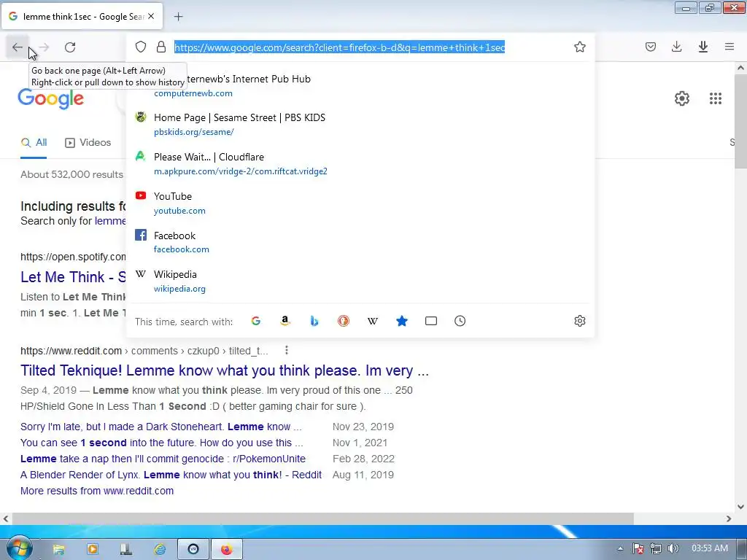Open clock showing 03:53 AM
The width and height of the screenshot is (747, 560).
(x=709, y=548)
